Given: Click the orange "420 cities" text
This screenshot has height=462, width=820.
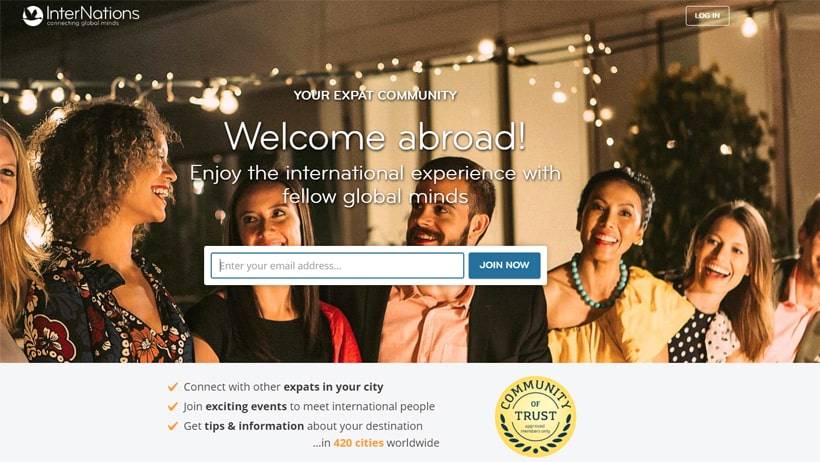Looking at the screenshot, I should tap(358, 443).
